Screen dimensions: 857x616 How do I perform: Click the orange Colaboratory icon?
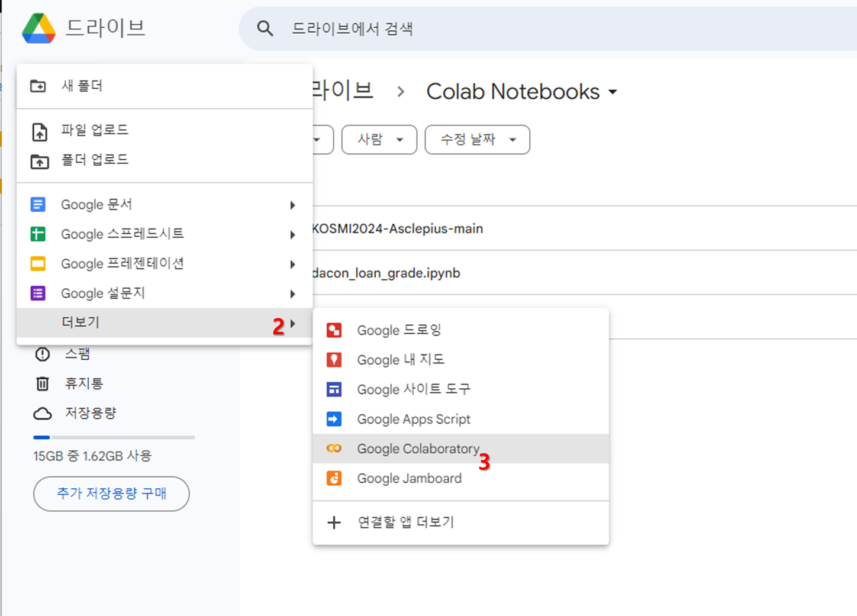(x=334, y=449)
